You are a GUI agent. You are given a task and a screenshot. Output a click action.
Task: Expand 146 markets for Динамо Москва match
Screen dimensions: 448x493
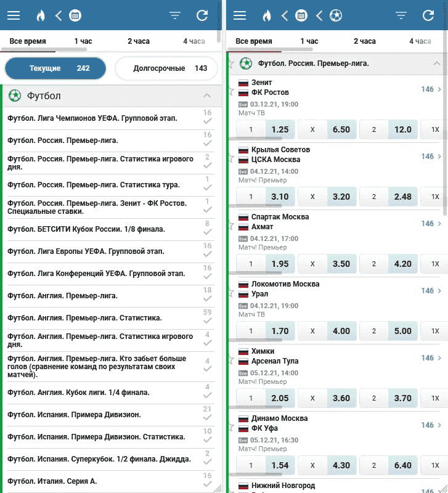pyautogui.click(x=431, y=425)
